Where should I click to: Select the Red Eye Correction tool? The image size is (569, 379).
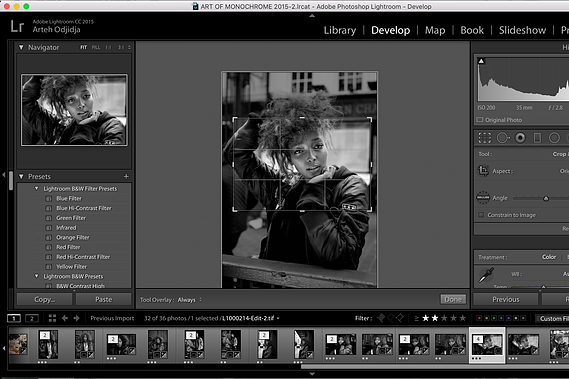520,138
